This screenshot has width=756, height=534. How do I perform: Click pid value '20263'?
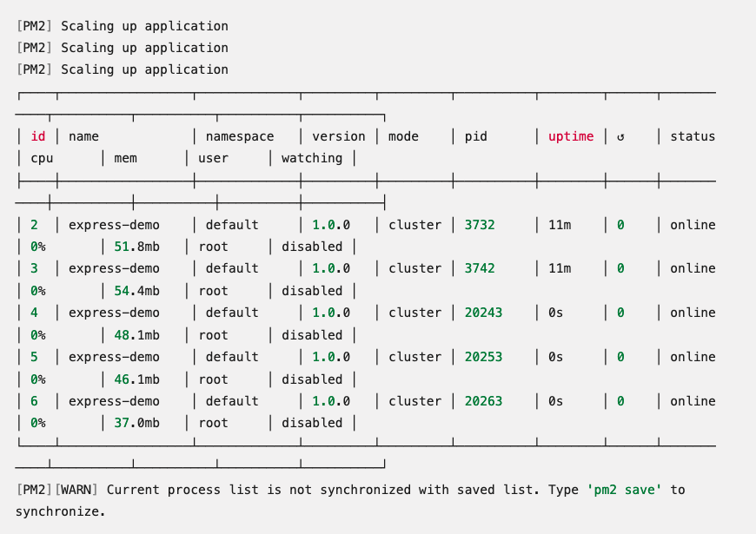click(483, 400)
